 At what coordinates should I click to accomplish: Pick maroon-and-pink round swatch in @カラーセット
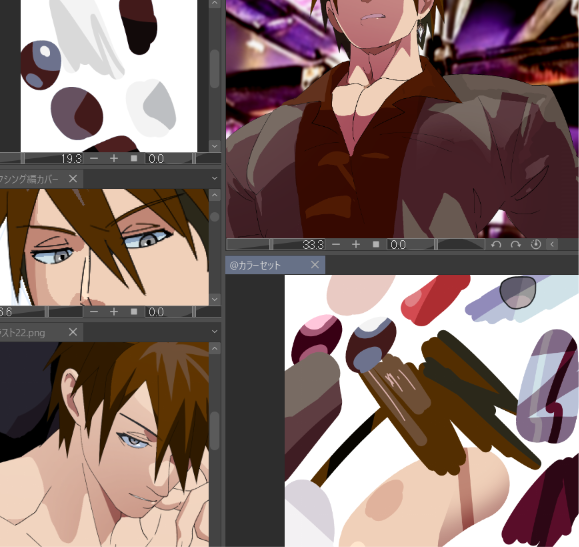click(x=317, y=339)
